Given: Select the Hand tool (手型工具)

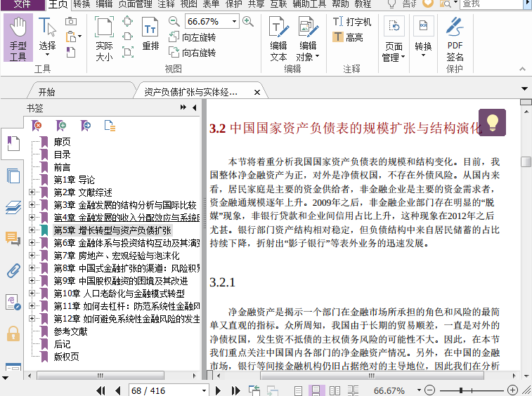Looking at the screenshot, I should click(18, 38).
